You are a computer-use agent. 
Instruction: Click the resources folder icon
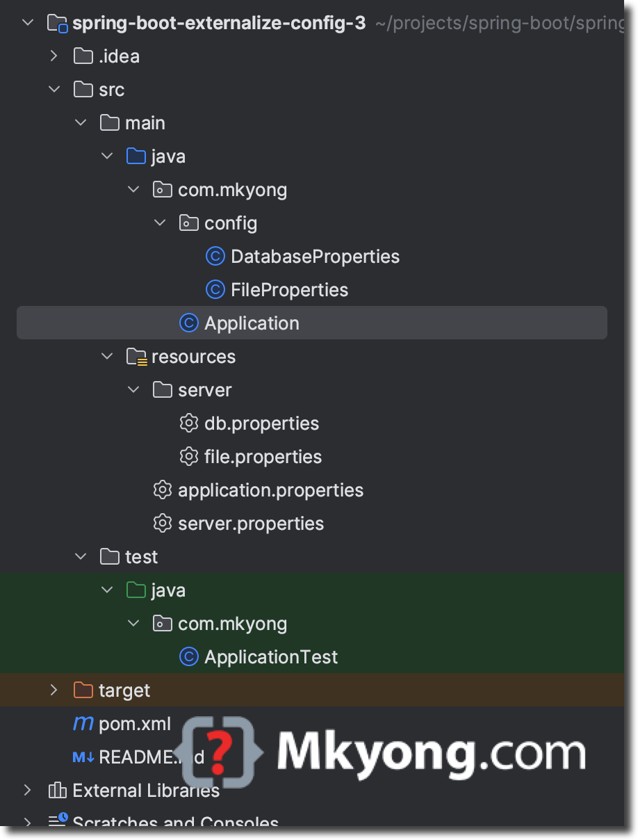pyautogui.click(x=136, y=356)
